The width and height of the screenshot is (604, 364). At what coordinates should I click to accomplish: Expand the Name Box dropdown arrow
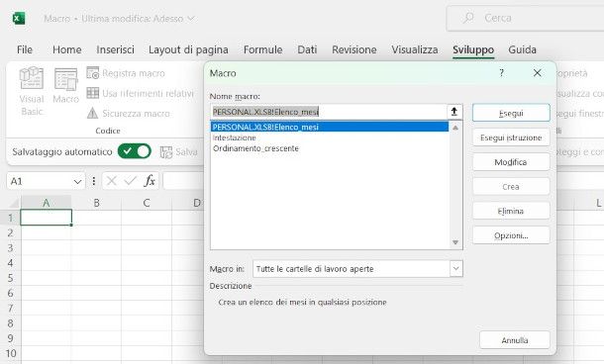click(78, 181)
